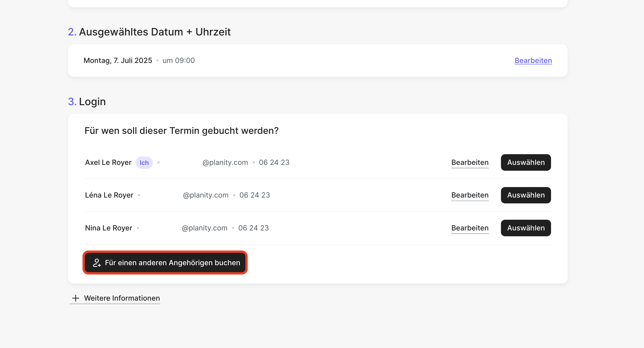Click the add-person icon in booking button

coord(96,263)
